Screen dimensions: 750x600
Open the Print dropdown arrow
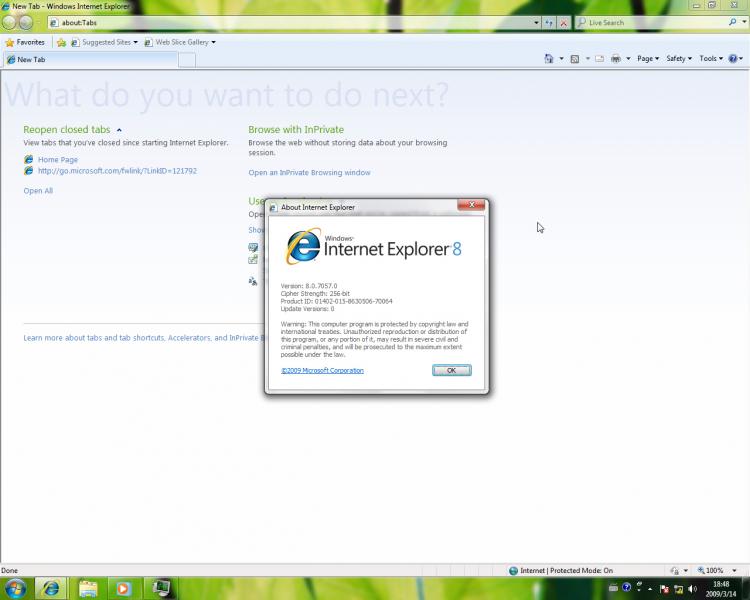[629, 58]
